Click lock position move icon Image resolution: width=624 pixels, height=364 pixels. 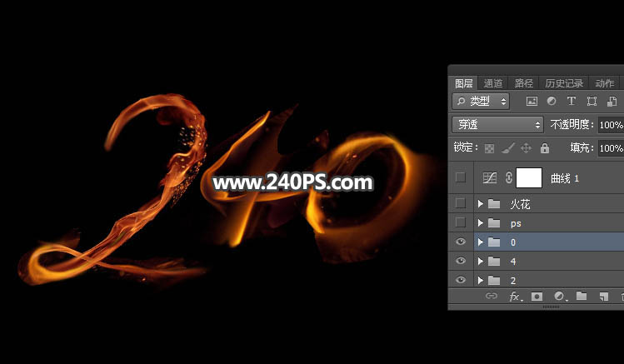click(526, 148)
